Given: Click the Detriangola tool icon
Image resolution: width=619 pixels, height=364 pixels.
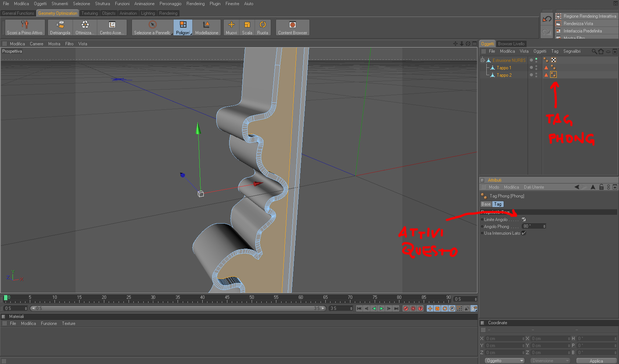Looking at the screenshot, I should point(60,28).
